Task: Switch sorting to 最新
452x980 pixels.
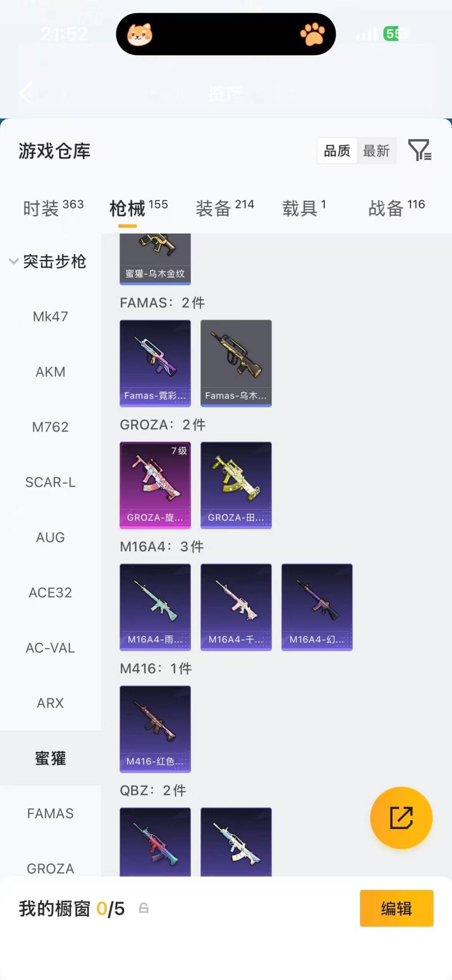Action: (x=376, y=151)
